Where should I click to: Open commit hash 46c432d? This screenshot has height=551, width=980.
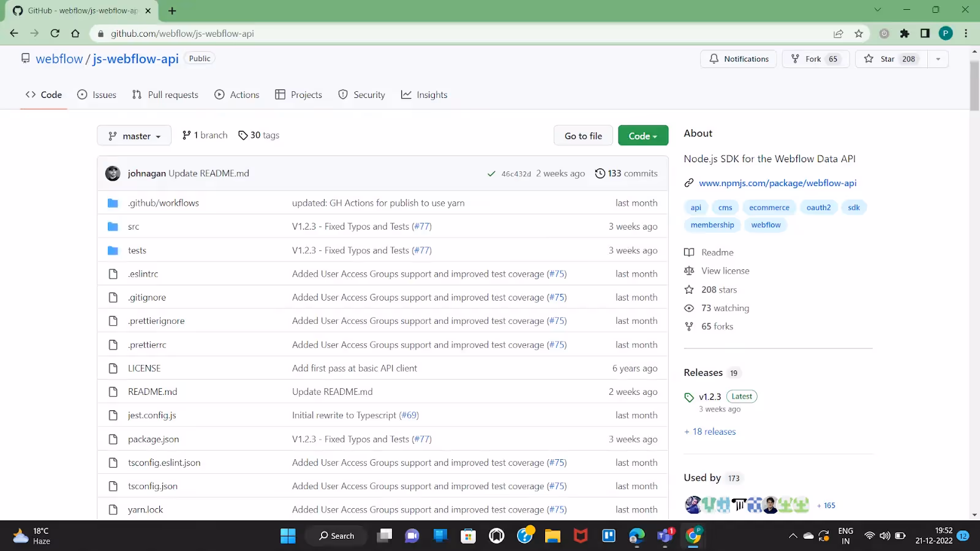click(516, 174)
